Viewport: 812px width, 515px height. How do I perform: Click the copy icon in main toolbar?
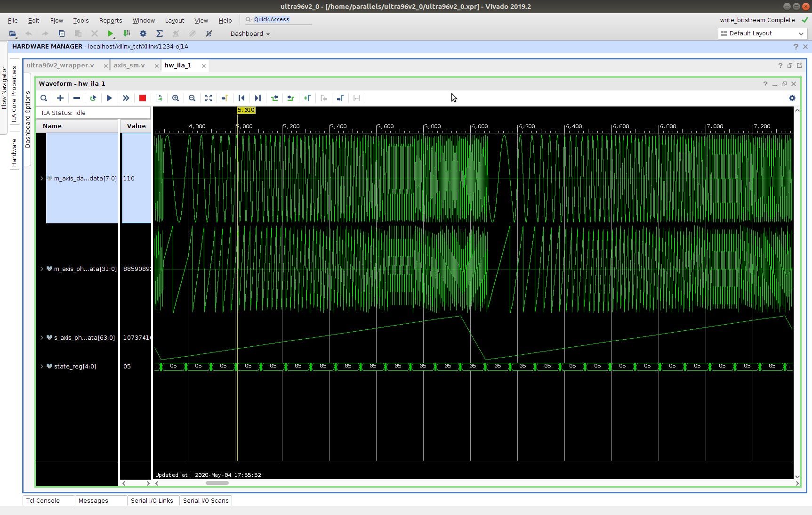tap(62, 33)
